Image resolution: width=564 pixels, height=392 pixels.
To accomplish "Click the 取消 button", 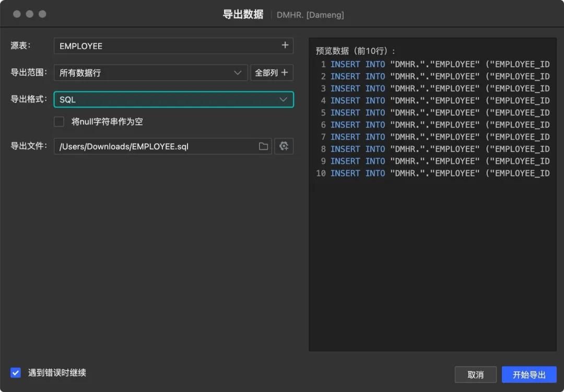I will click(x=476, y=375).
